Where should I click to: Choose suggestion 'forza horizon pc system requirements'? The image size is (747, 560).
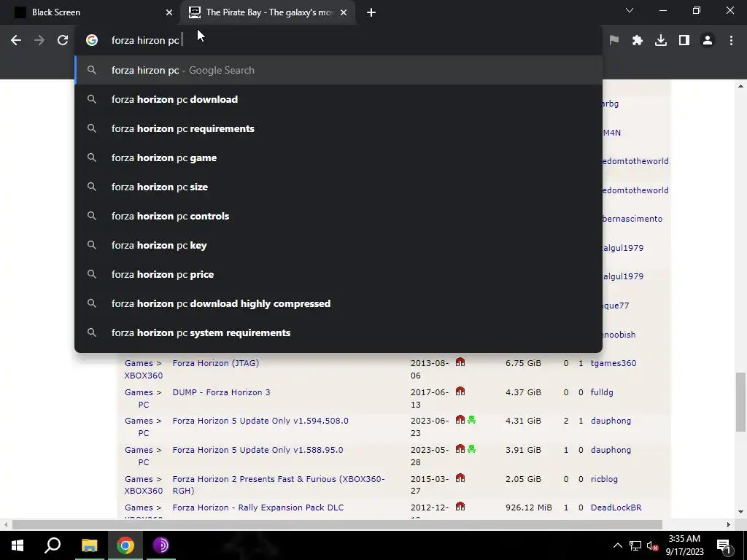pos(338,332)
